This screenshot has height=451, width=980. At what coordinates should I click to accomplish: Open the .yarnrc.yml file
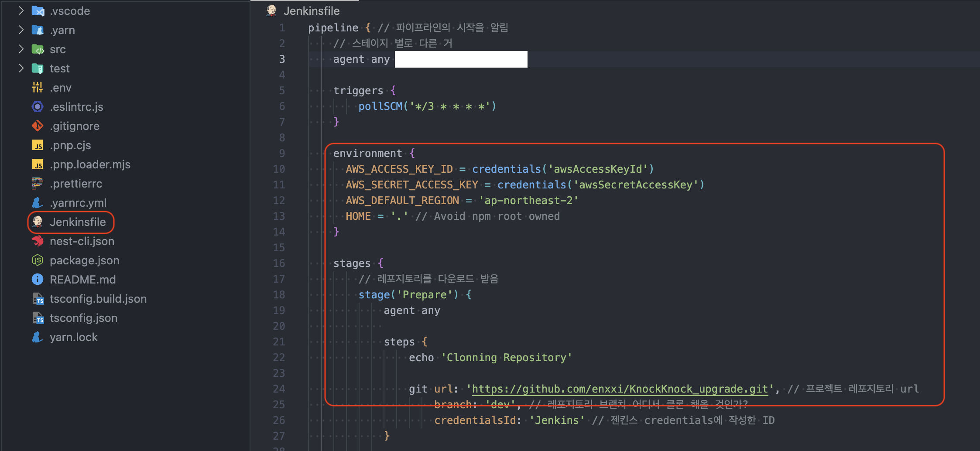(x=78, y=203)
